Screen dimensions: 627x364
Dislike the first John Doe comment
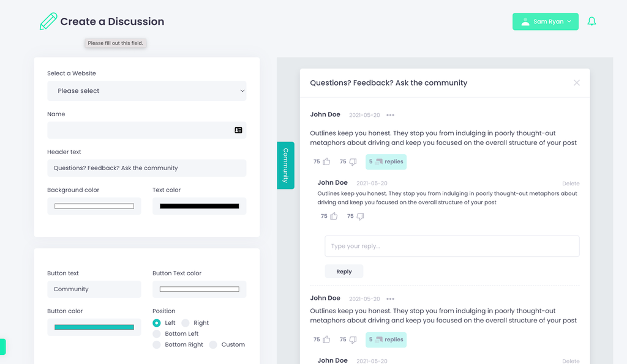[x=353, y=162]
